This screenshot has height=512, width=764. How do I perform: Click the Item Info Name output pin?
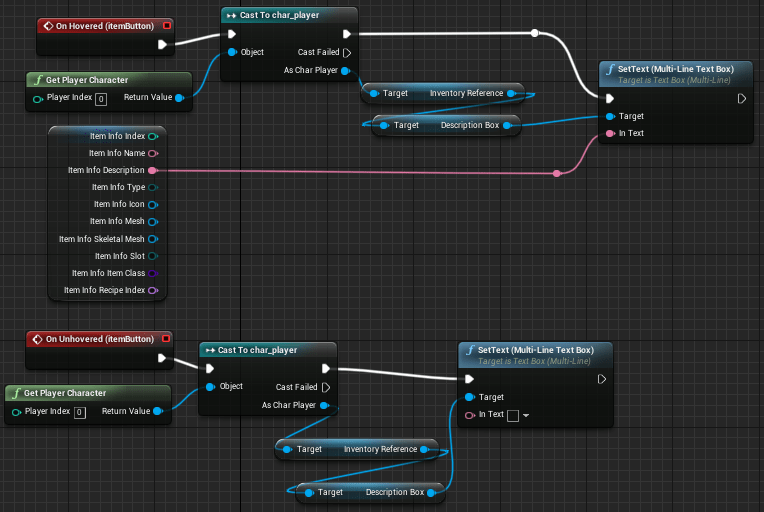click(152, 153)
